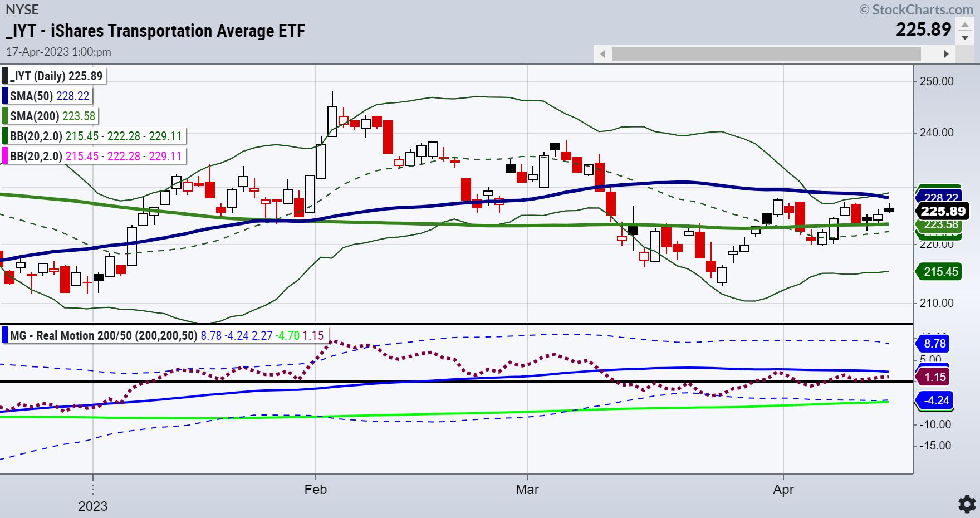Click the _IYT (Daily) 225.89 legend label

point(56,76)
